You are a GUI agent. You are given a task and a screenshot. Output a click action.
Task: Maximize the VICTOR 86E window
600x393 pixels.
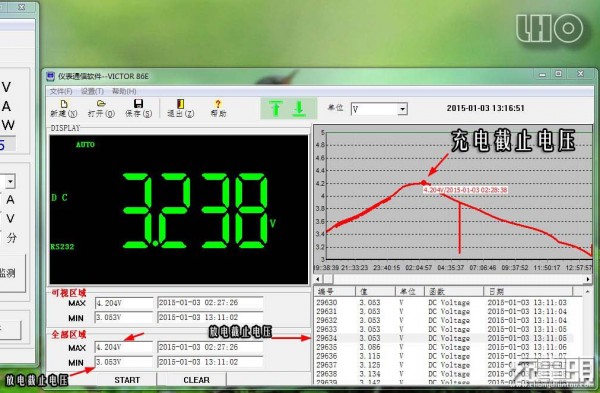click(x=559, y=73)
